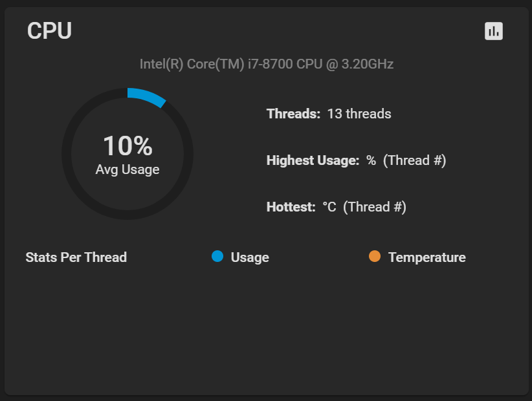Open the CPU reports chart icon
The height and width of the screenshot is (401, 532).
point(494,31)
